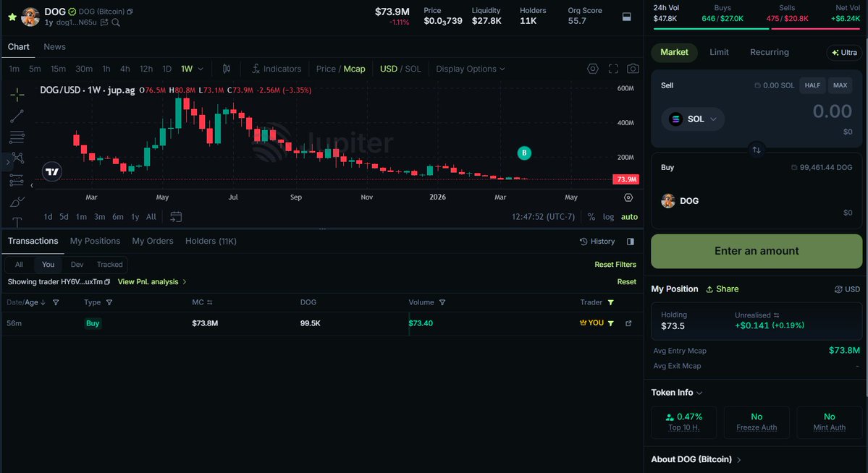
Task: Select the trend line drawing tool
Action: click(17, 116)
